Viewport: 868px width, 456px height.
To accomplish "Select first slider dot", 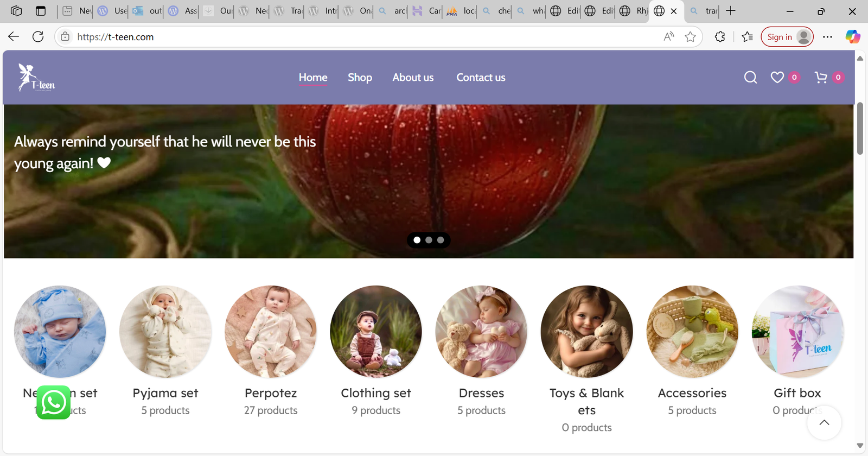I will pos(417,240).
